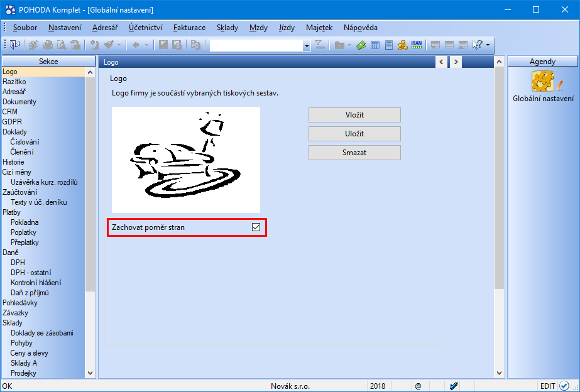Click the filter funnel toolbar icon
This screenshot has width=580, height=392.
pyautogui.click(x=320, y=45)
